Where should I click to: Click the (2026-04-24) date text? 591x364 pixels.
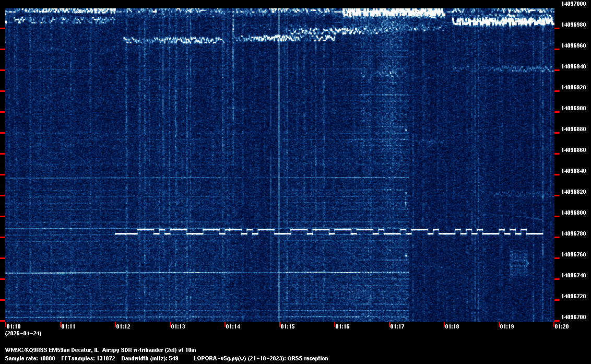tap(23, 333)
